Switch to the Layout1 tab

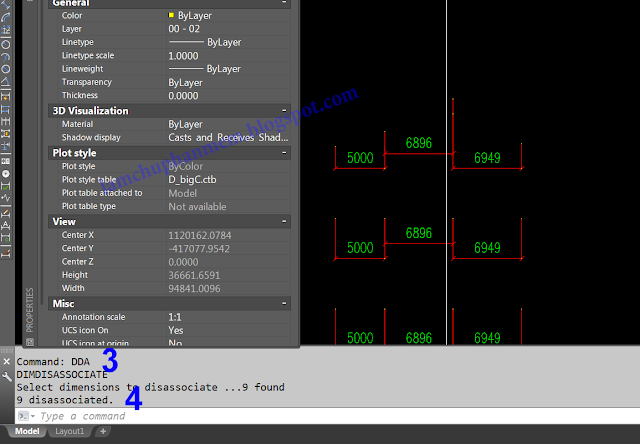pyautogui.click(x=71, y=432)
